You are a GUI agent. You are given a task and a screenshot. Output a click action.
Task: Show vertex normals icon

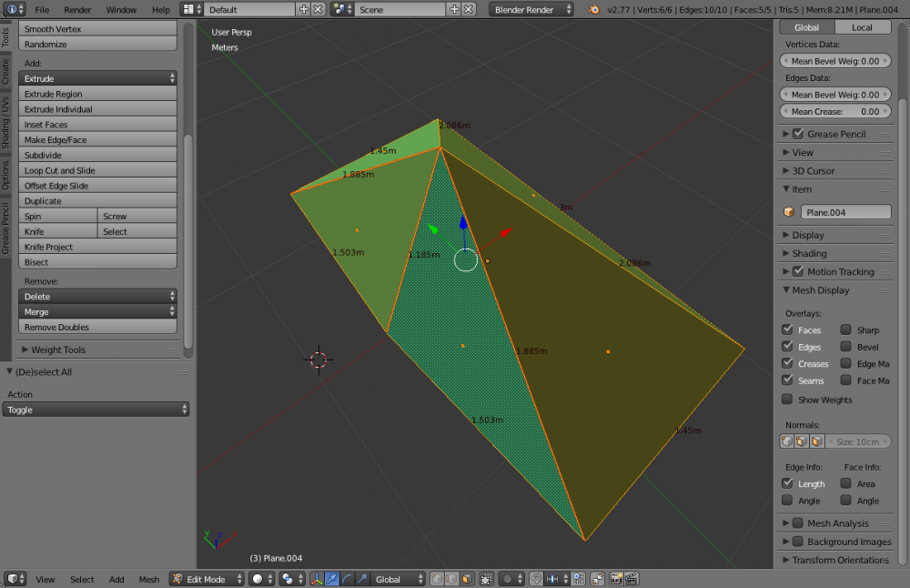pyautogui.click(x=787, y=441)
